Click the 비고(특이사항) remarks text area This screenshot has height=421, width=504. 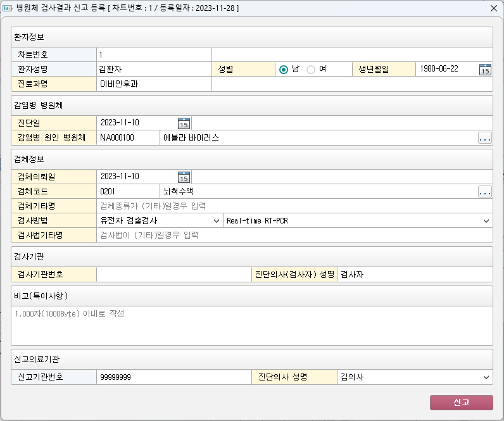tap(252, 325)
